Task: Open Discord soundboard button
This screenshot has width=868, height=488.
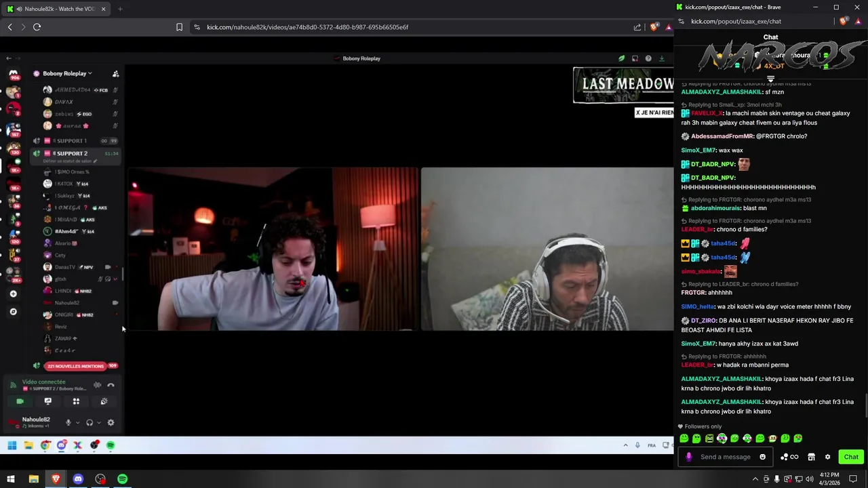Action: pyautogui.click(x=104, y=401)
